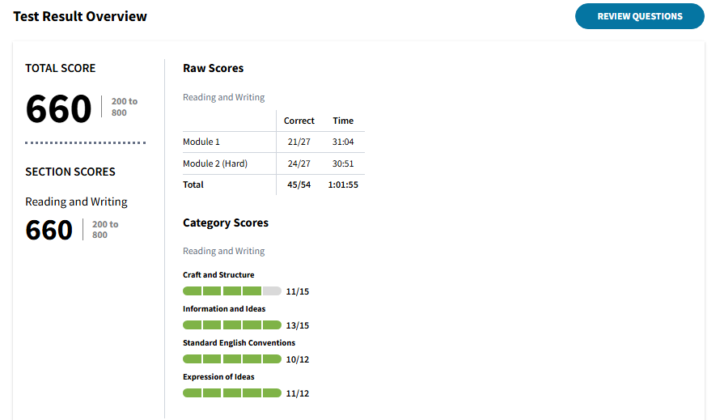Select the Section Scores heading
The height and width of the screenshot is (420, 720).
click(70, 172)
